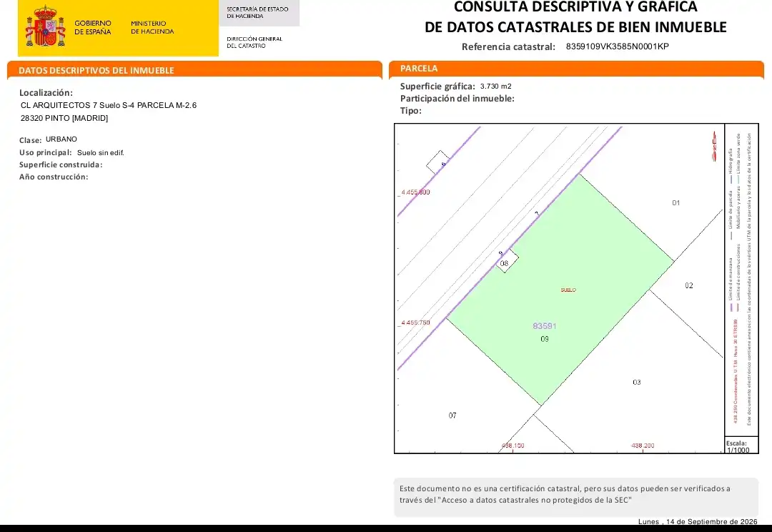Select the 3.730 m2 area value
The image size is (772, 532).
(x=496, y=87)
